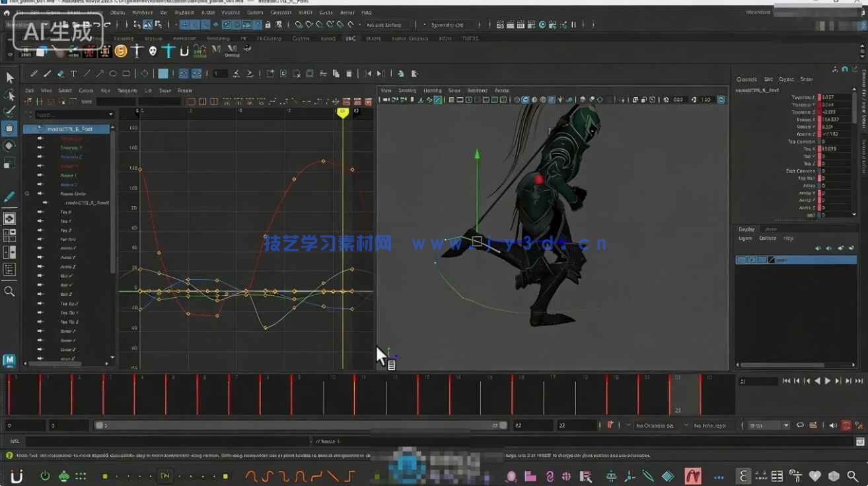Click the Layers menu in layer editor
Screen dimensions: 868x486
click(745, 238)
